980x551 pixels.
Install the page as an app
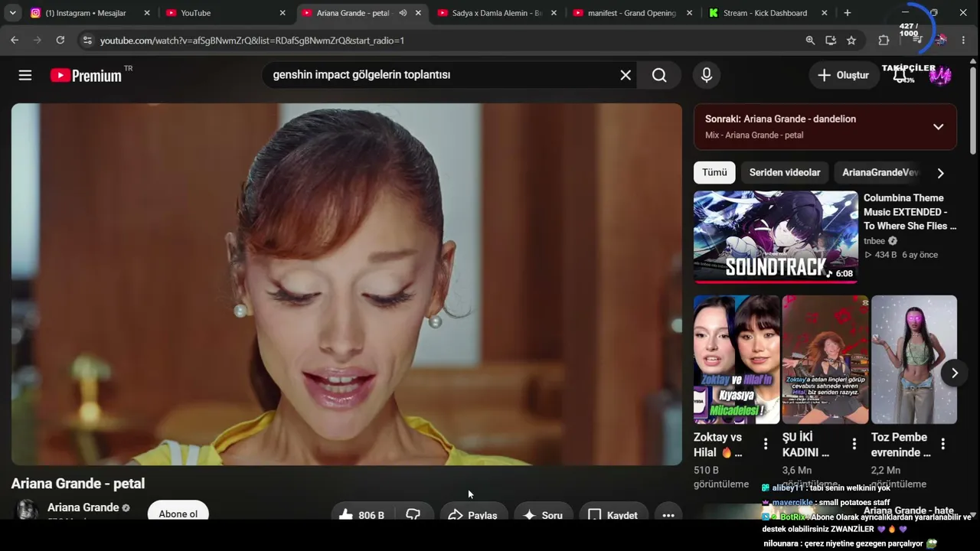(831, 40)
